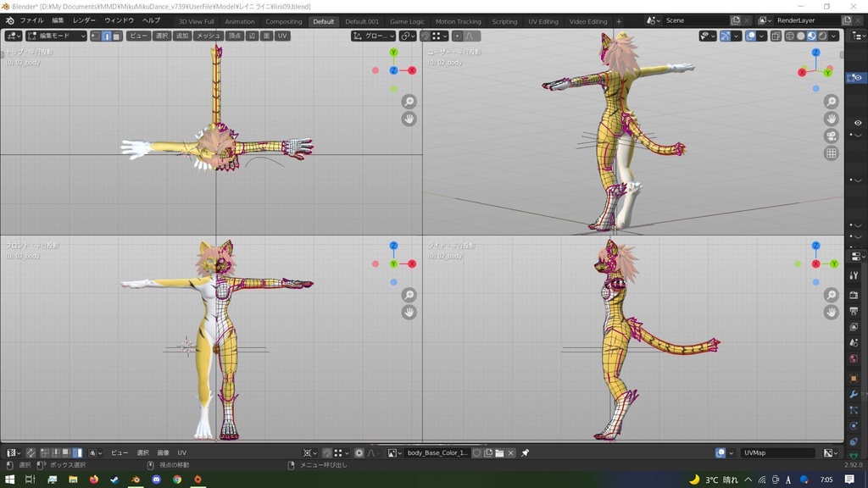Open the output properties tab
Viewport: 868px width, 488px height.
(854, 311)
